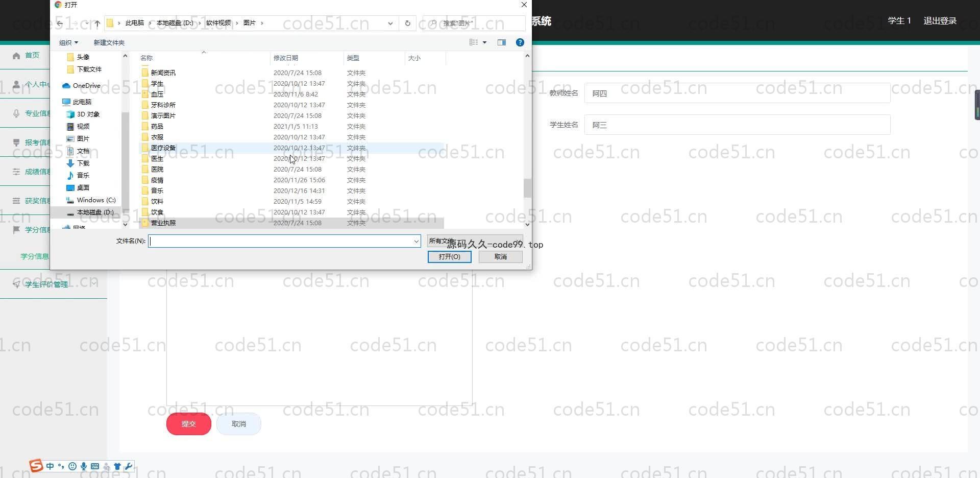The image size is (980, 478).
Task: Open the file type filter dropdown
Action: point(475,241)
